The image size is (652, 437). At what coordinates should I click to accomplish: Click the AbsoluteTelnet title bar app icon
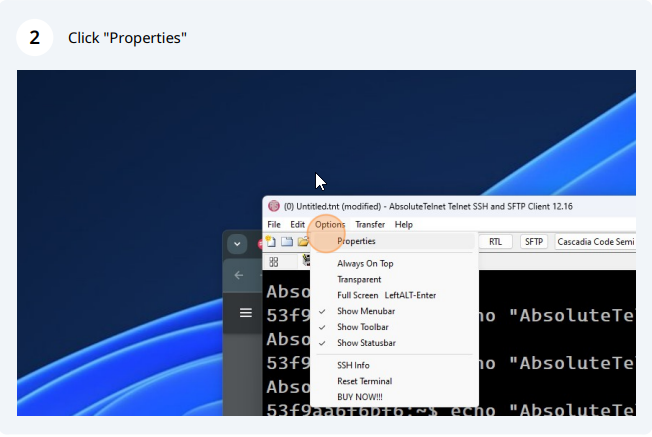274,207
